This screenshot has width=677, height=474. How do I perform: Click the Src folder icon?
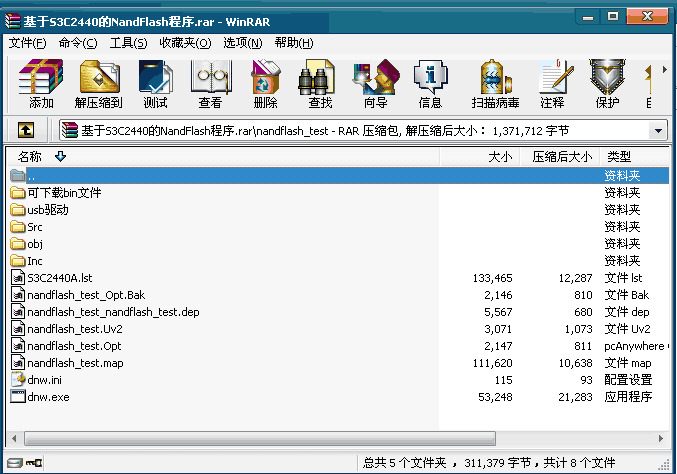(18, 227)
